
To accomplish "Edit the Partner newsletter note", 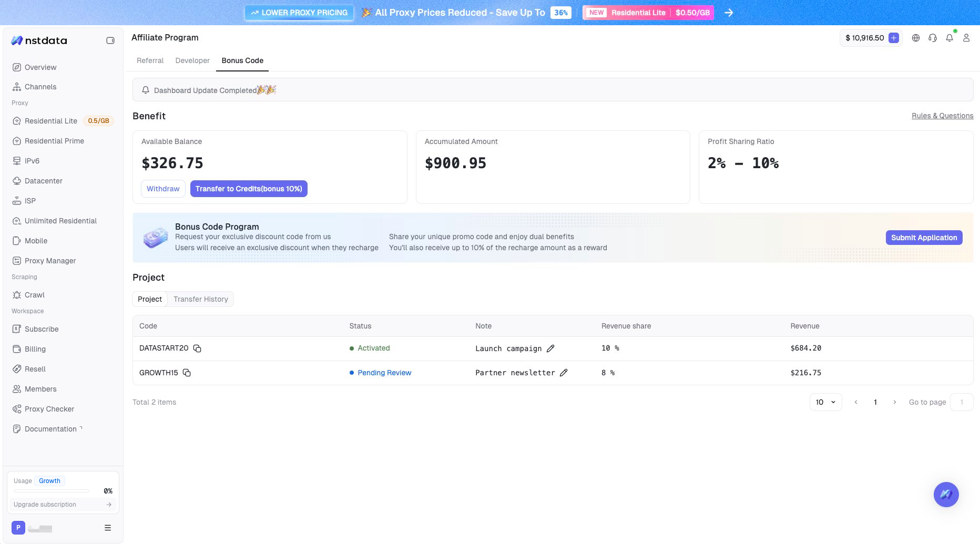I will (564, 373).
